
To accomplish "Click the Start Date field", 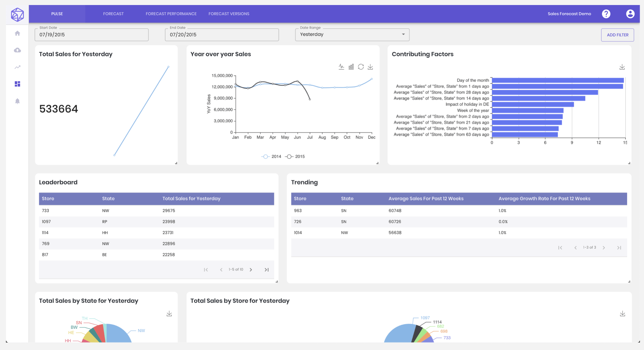I will point(91,34).
